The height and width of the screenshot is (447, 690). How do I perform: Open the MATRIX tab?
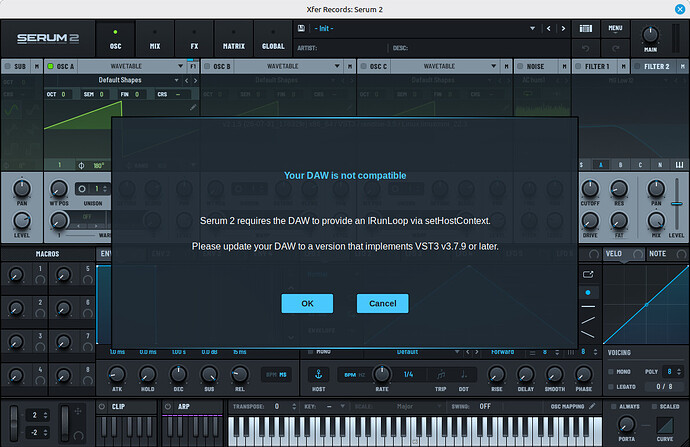pos(234,39)
